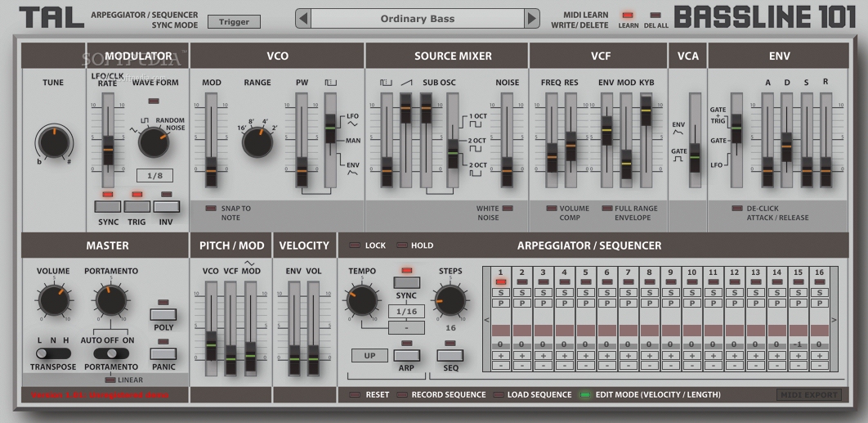Click the S button under step 2
Image resolution: width=868 pixels, height=423 pixels.
point(522,292)
